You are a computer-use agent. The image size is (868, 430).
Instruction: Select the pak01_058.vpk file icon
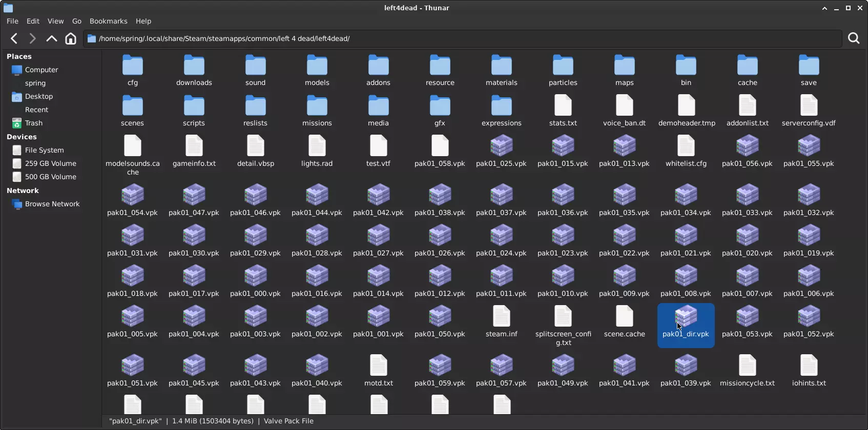pyautogui.click(x=440, y=146)
